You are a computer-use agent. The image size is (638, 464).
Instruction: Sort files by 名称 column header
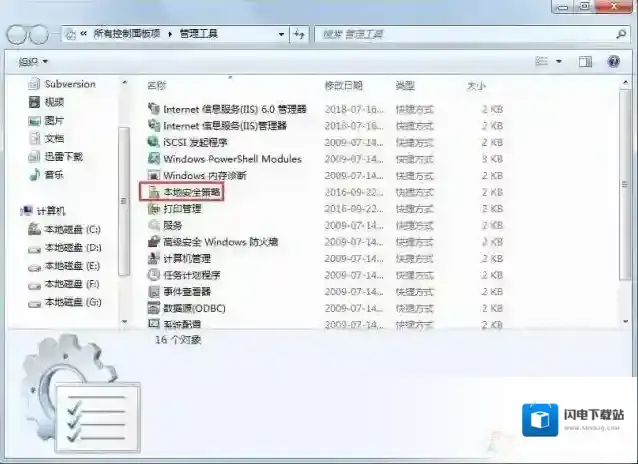coord(157,85)
